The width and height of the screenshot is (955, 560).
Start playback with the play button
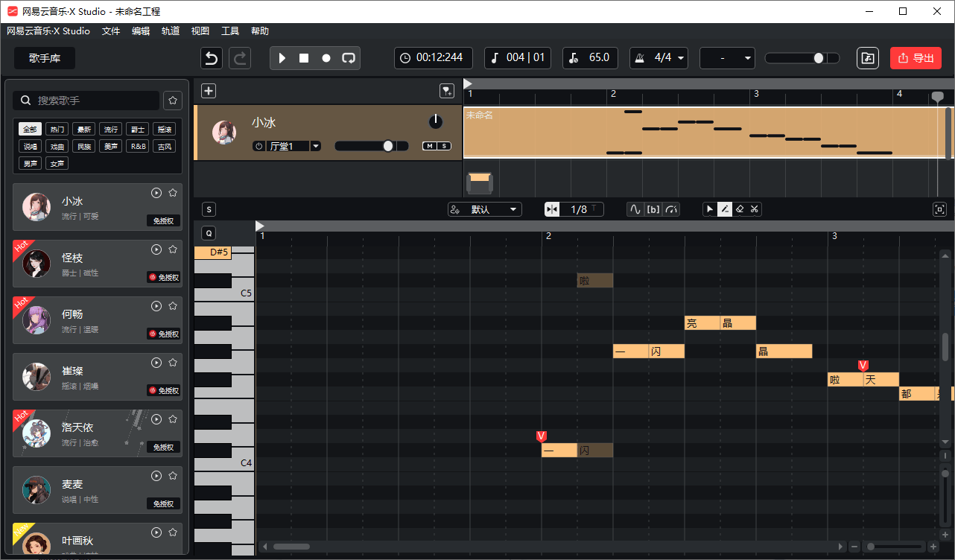pos(282,58)
